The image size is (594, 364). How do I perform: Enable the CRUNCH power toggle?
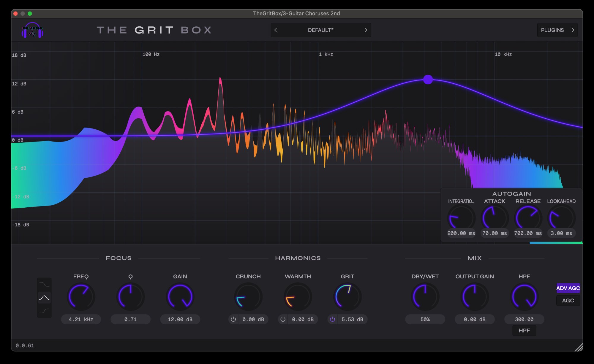233,320
